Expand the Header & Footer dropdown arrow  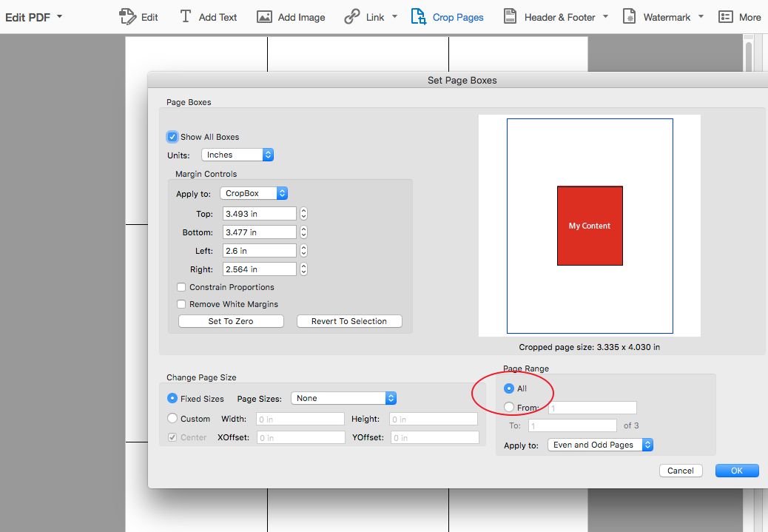click(605, 17)
